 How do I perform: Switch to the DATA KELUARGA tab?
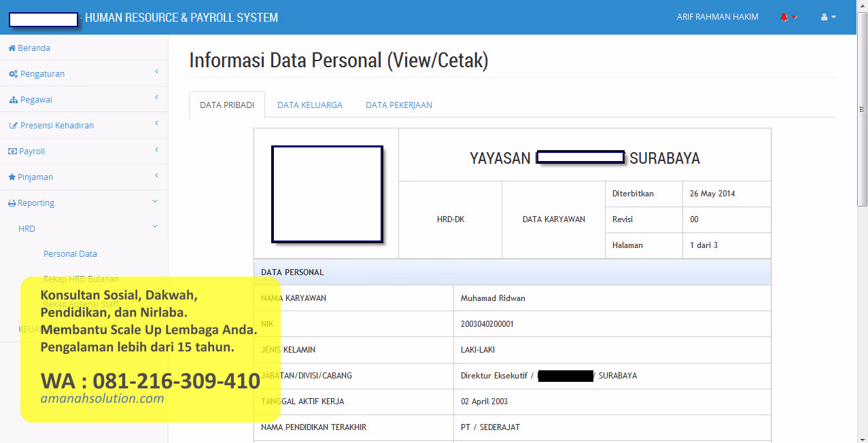(x=310, y=105)
